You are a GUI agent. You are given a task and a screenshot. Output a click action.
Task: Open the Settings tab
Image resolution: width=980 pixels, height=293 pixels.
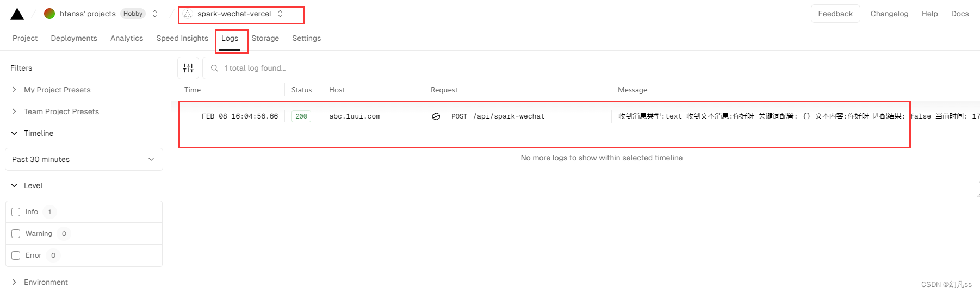pos(306,38)
